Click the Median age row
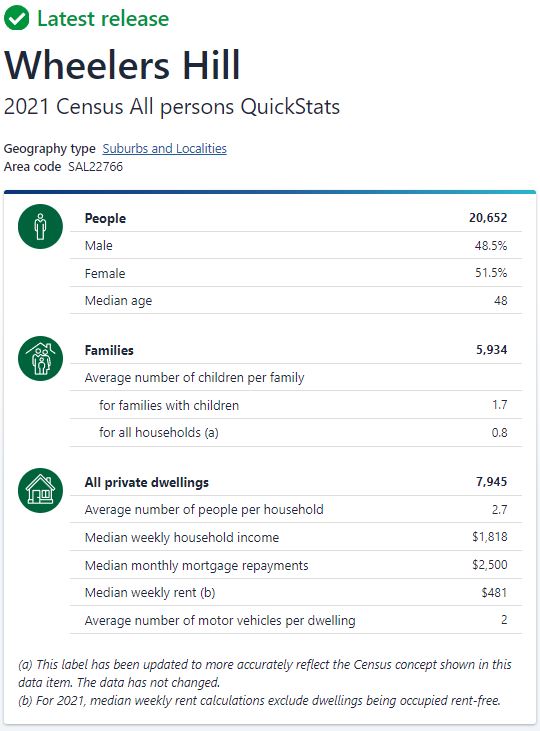 [x=296, y=300]
